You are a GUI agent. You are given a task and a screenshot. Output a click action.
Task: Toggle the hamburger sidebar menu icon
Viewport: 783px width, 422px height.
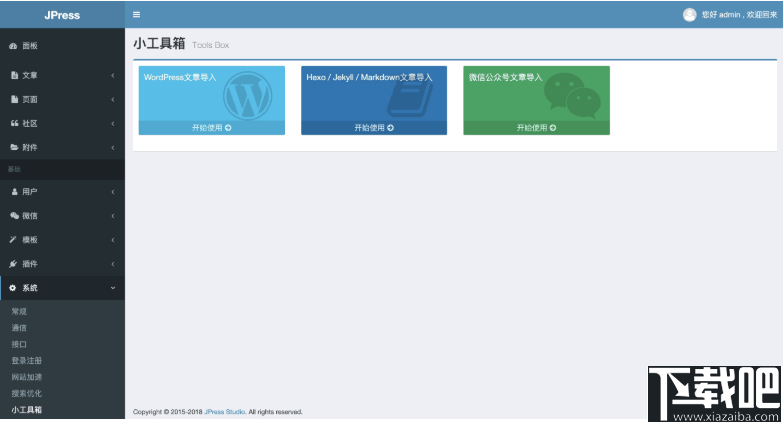136,15
